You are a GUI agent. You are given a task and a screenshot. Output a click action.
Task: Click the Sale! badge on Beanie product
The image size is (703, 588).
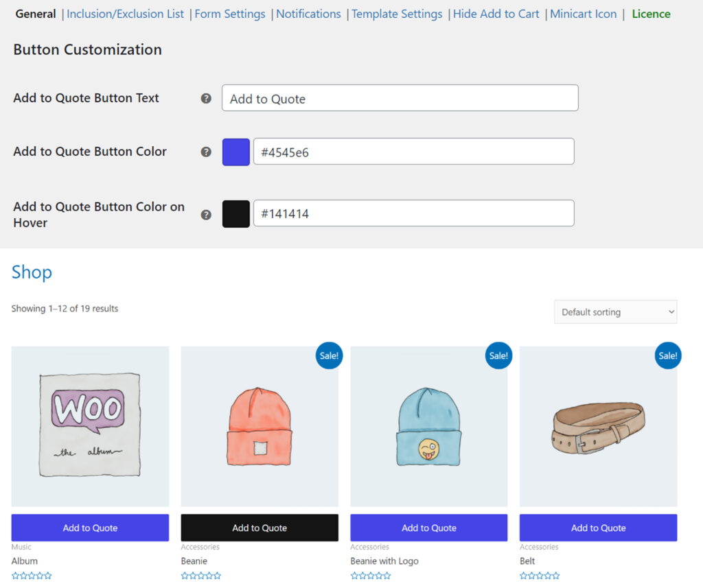tap(329, 355)
